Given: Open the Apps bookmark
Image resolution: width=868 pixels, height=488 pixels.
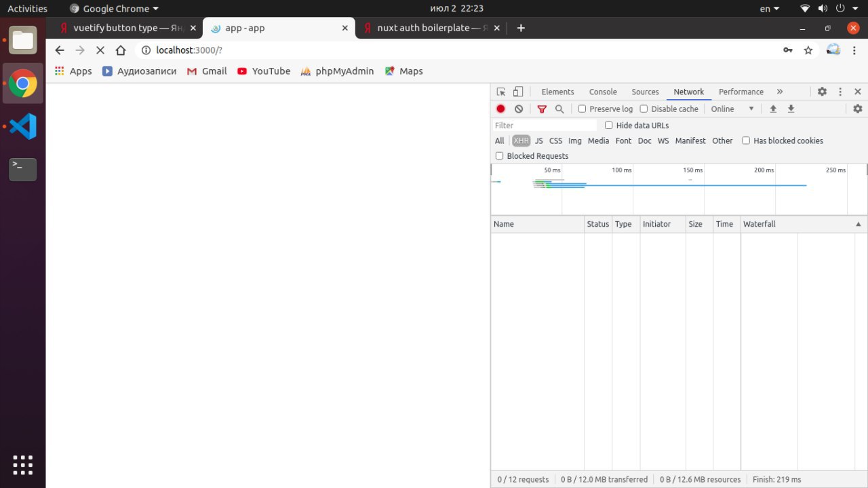Looking at the screenshot, I should pyautogui.click(x=73, y=71).
